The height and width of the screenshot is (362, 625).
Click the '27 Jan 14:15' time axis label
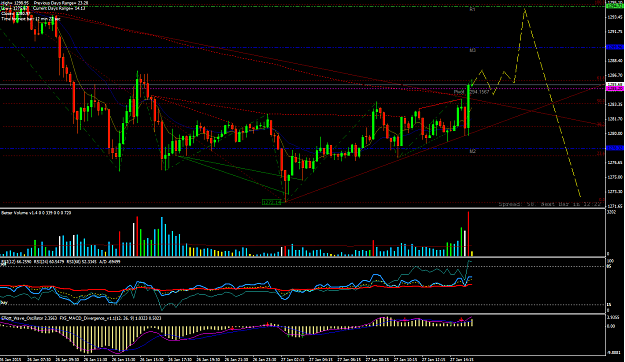(x=462, y=359)
